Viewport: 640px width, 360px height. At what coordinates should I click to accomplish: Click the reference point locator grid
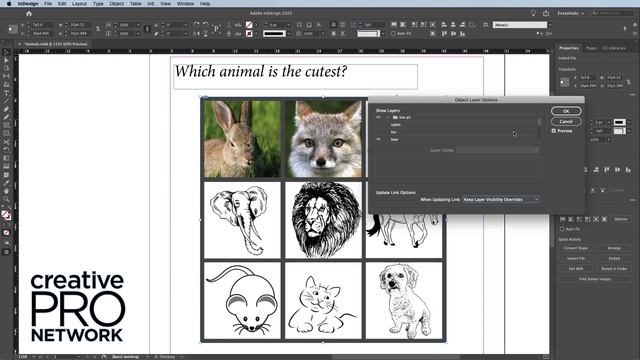13,29
